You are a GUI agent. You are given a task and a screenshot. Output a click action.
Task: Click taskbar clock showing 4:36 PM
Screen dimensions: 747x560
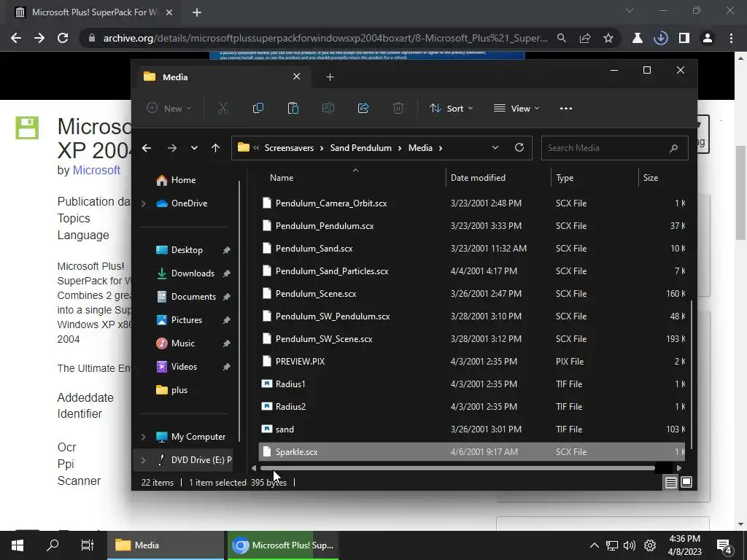point(684,545)
